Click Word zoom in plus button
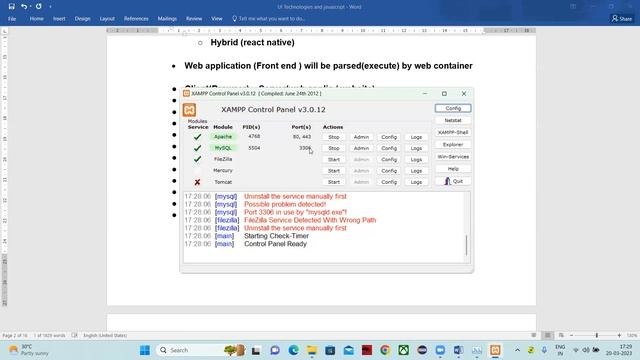 [619, 336]
